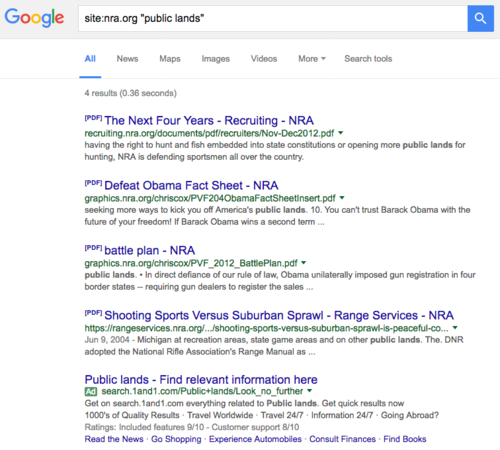Open arrow menu next to ObamaFactSheetInsert.pdf URL

tap(342, 198)
